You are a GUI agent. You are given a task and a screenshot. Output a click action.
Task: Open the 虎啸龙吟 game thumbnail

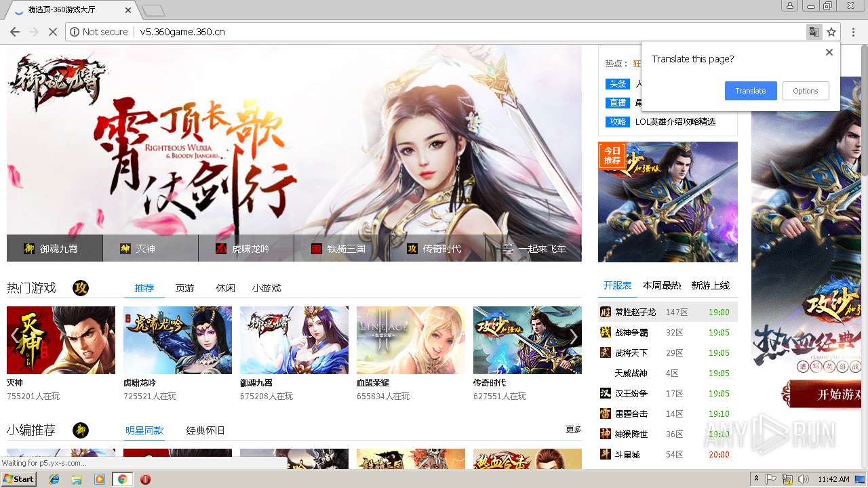pos(178,340)
